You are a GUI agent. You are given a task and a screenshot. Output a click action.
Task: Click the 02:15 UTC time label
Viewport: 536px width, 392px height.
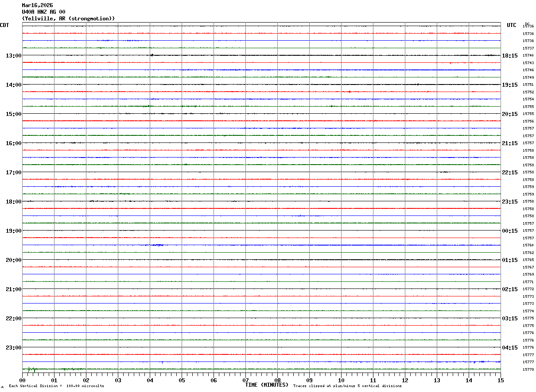pos(510,289)
